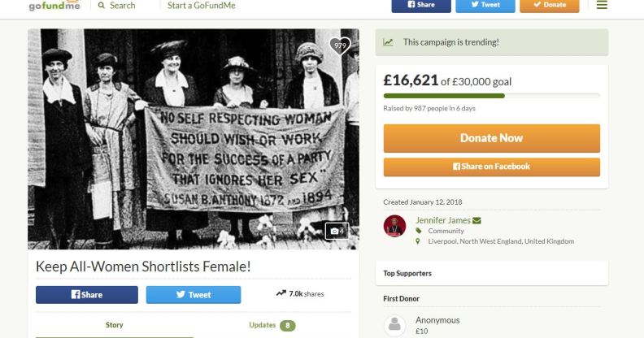644x338 pixels.
Task: Click the heart icon showing 979
Action: click(340, 46)
